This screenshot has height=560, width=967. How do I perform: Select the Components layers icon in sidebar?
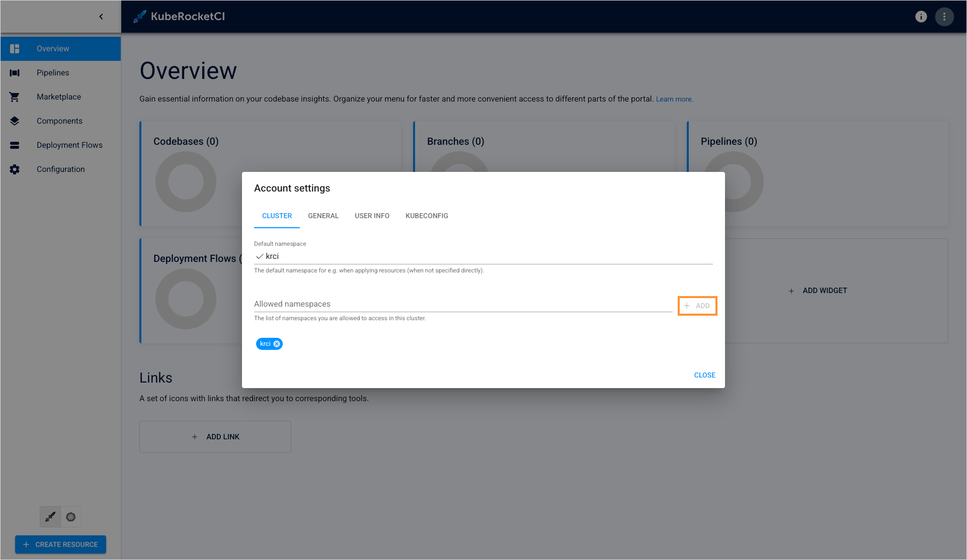(x=14, y=121)
